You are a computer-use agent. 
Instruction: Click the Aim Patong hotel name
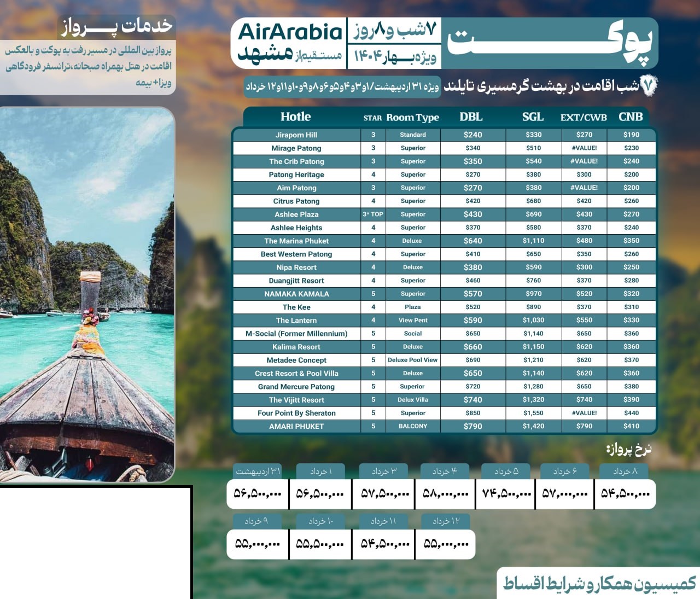(x=296, y=188)
